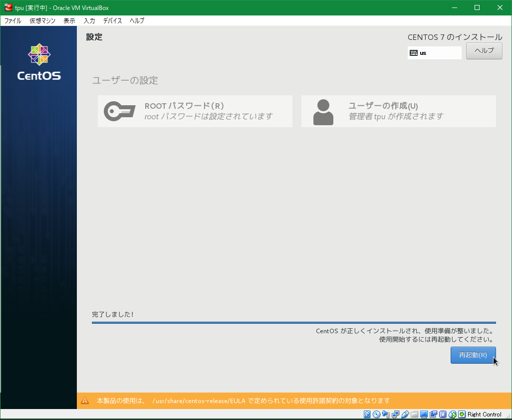Click the us keyboard layout indicator

pos(434,53)
